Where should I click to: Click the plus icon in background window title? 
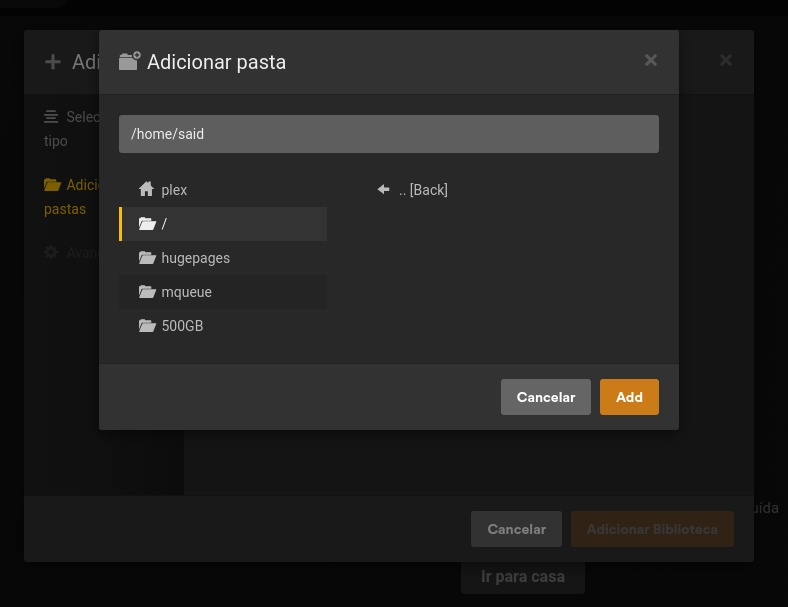pos(53,62)
